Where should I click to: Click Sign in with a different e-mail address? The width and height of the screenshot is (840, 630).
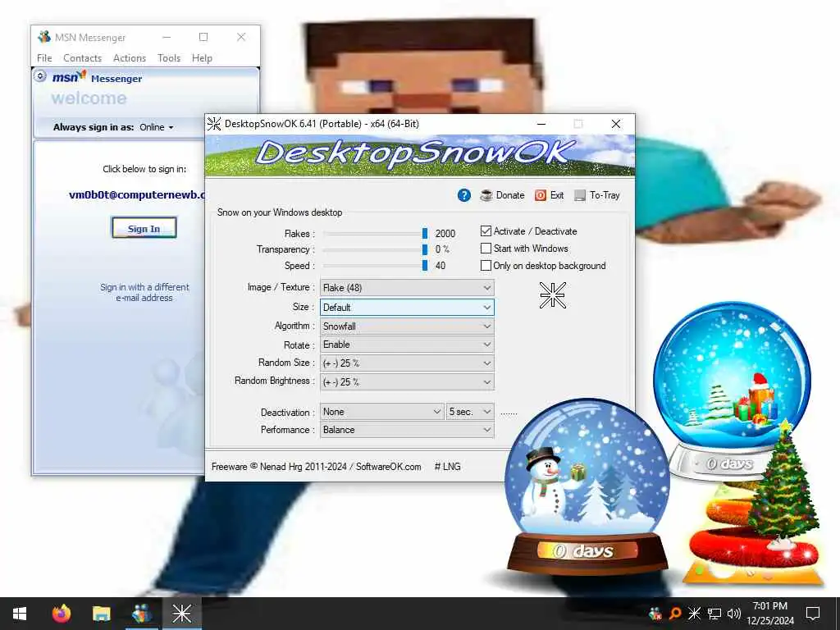click(144, 293)
